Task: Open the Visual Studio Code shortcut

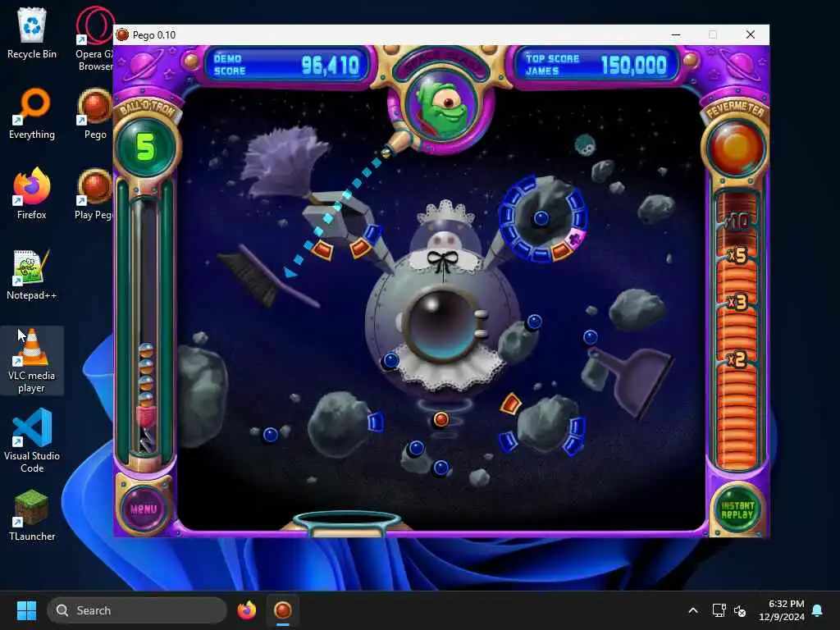Action: (x=32, y=441)
